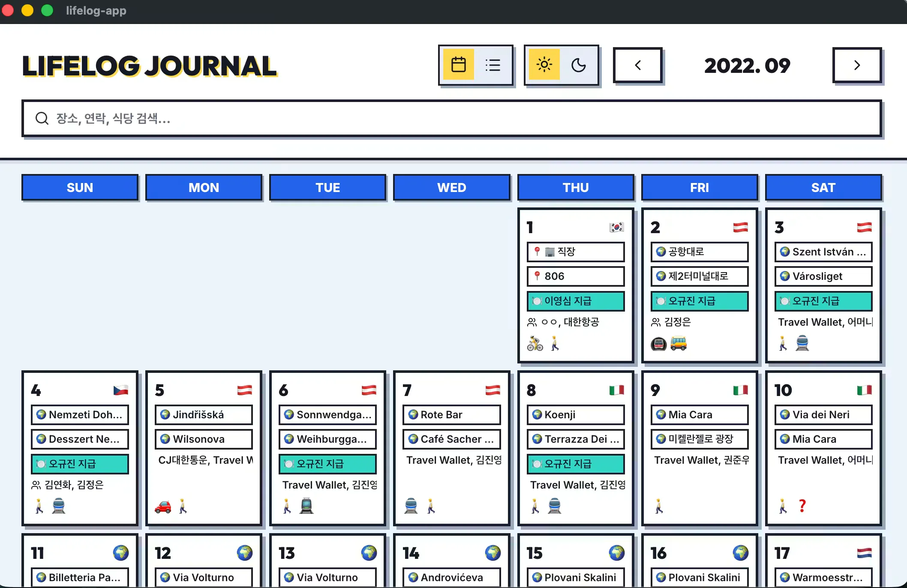Viewport: 907px width, 588px height.
Task: Open 공항대로 place entry
Action: click(700, 252)
